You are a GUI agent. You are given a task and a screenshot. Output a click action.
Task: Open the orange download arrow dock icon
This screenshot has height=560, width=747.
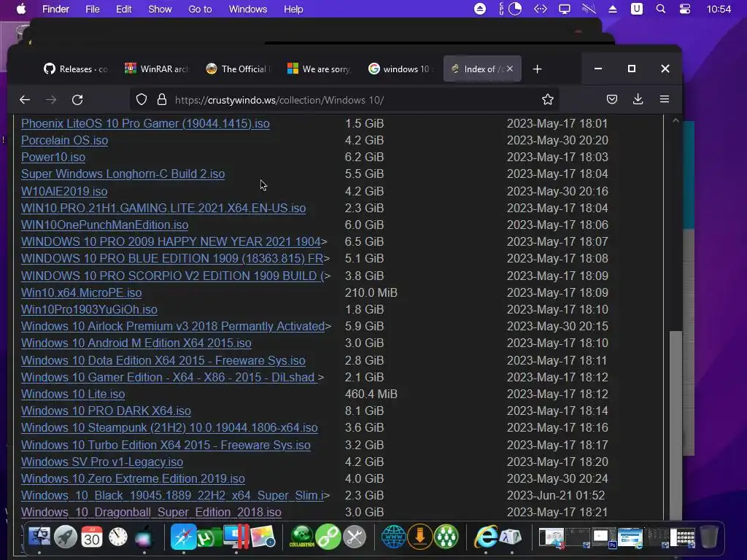click(x=419, y=537)
